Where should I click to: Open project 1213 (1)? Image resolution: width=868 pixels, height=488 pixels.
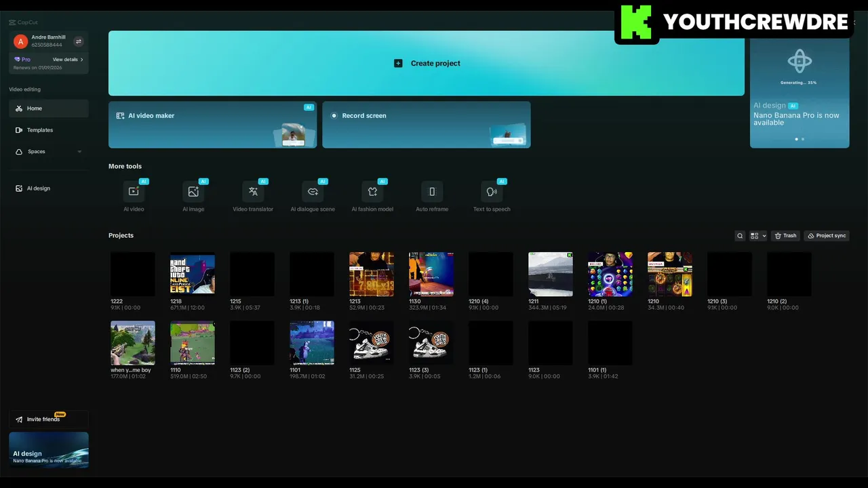[x=311, y=274]
